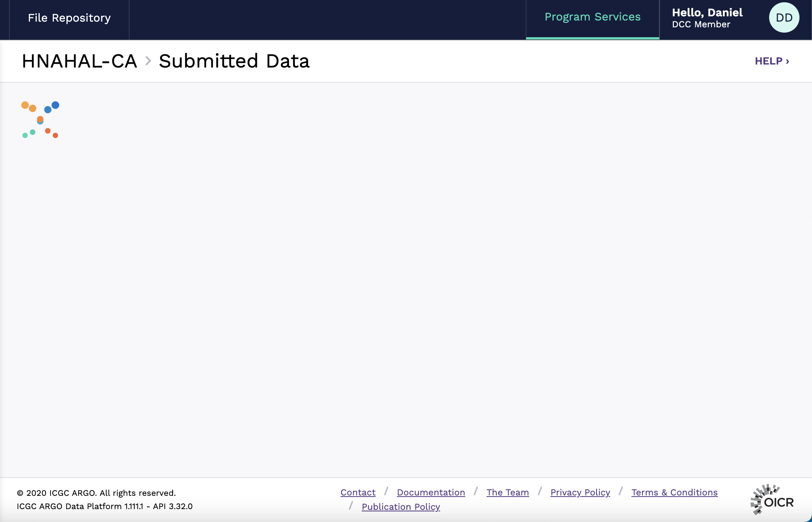Select the File Repository brand in the header
Image resolution: width=812 pixels, height=522 pixels.
coord(69,18)
